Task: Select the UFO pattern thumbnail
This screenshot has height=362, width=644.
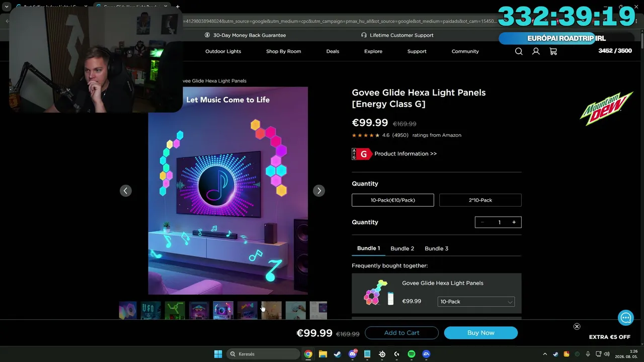Action: tap(151, 310)
